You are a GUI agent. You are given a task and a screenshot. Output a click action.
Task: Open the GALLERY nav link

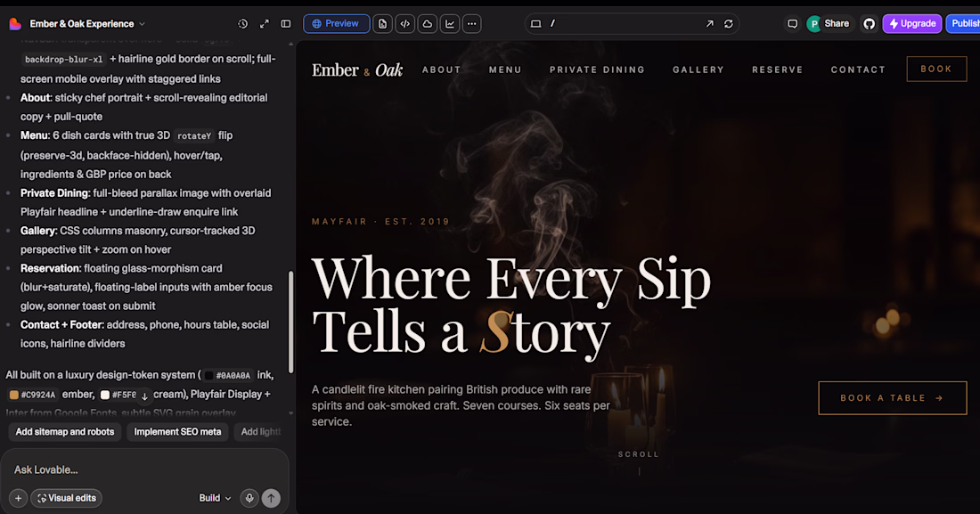pos(698,70)
